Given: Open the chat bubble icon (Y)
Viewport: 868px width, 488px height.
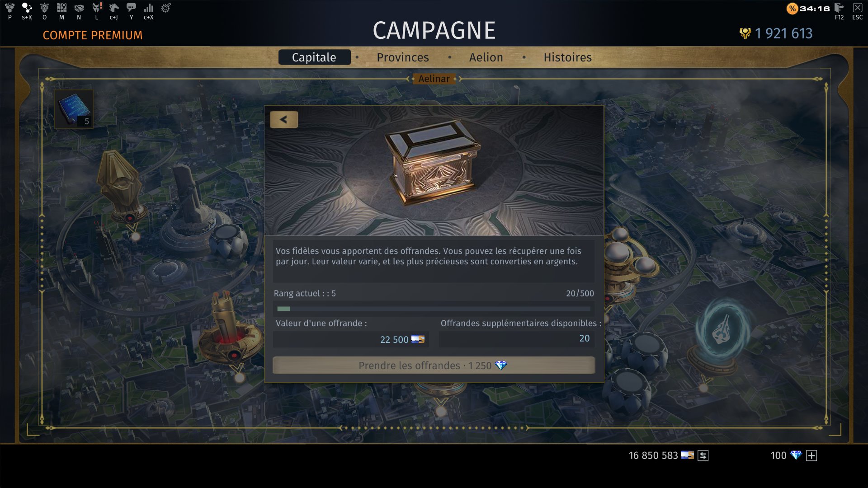Looking at the screenshot, I should coord(131,8).
